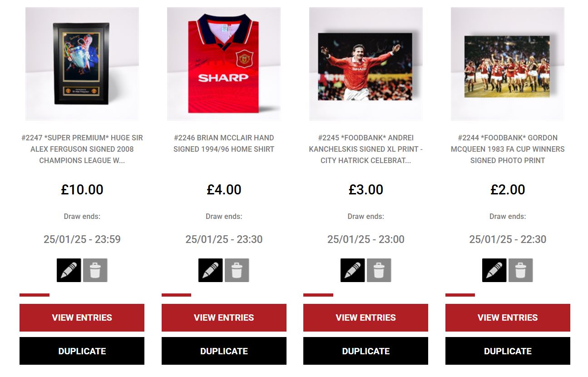View entries for the £4.00 McClair draw

click(224, 317)
